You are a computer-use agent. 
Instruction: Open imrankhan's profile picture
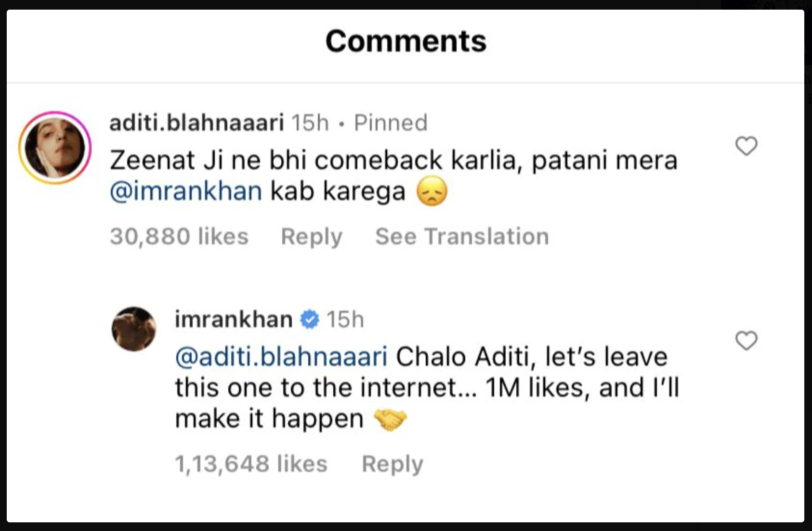coord(134,329)
